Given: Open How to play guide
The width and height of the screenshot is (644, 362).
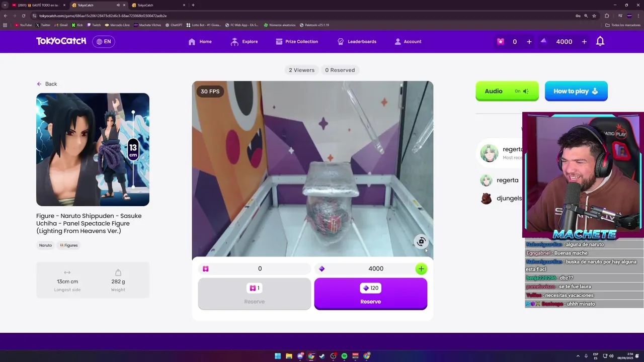Looking at the screenshot, I should [576, 91].
